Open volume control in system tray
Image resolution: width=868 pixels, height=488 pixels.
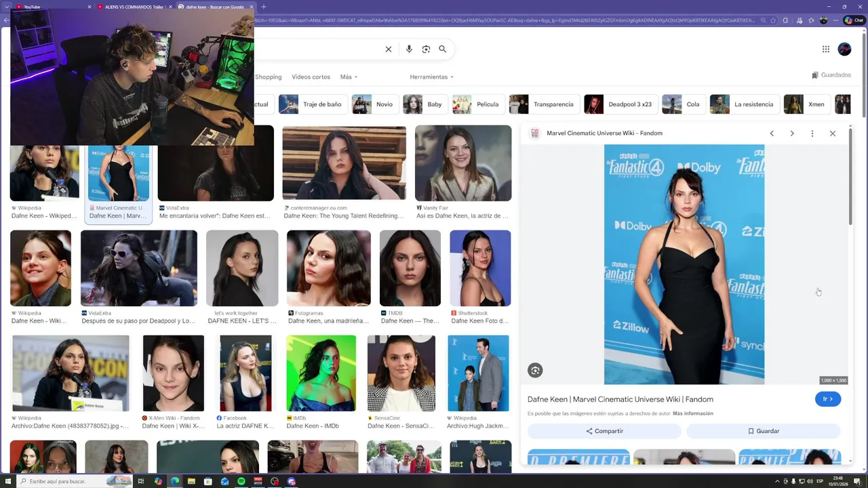[810, 481]
